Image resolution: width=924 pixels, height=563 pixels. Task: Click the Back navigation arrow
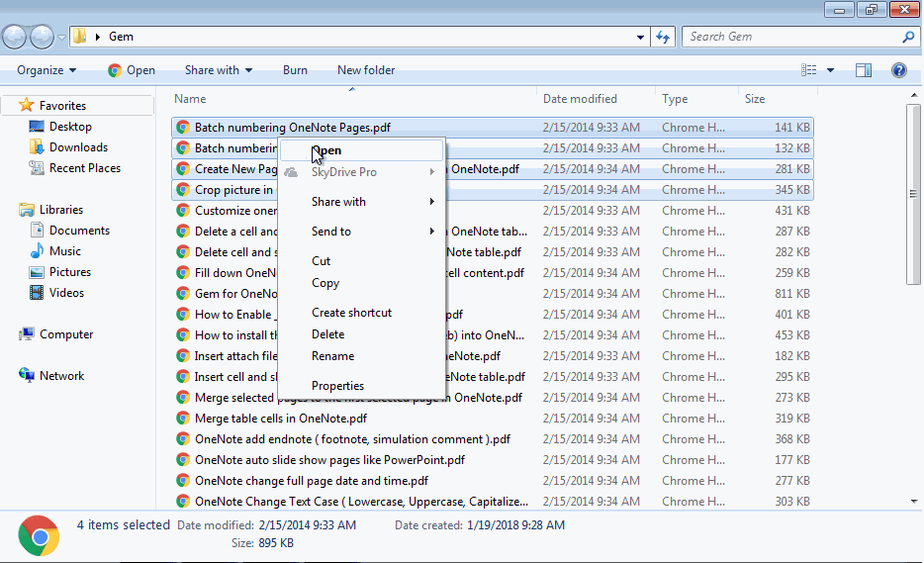(14, 37)
